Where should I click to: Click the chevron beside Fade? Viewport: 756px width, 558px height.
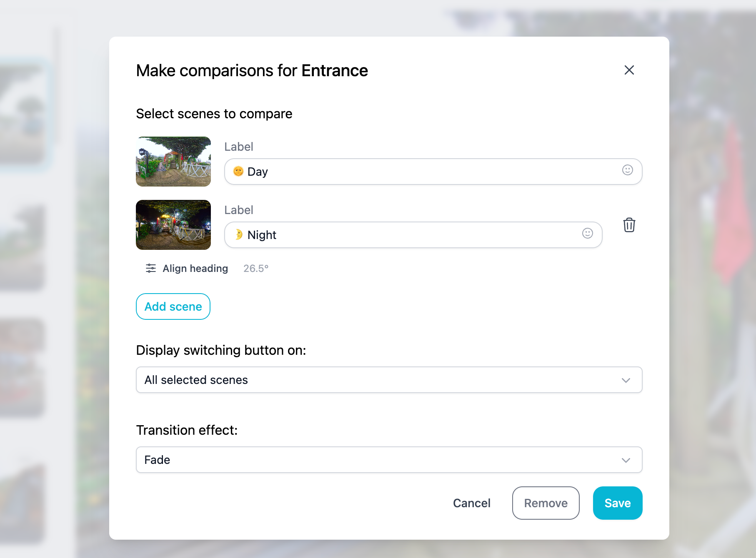[626, 460]
